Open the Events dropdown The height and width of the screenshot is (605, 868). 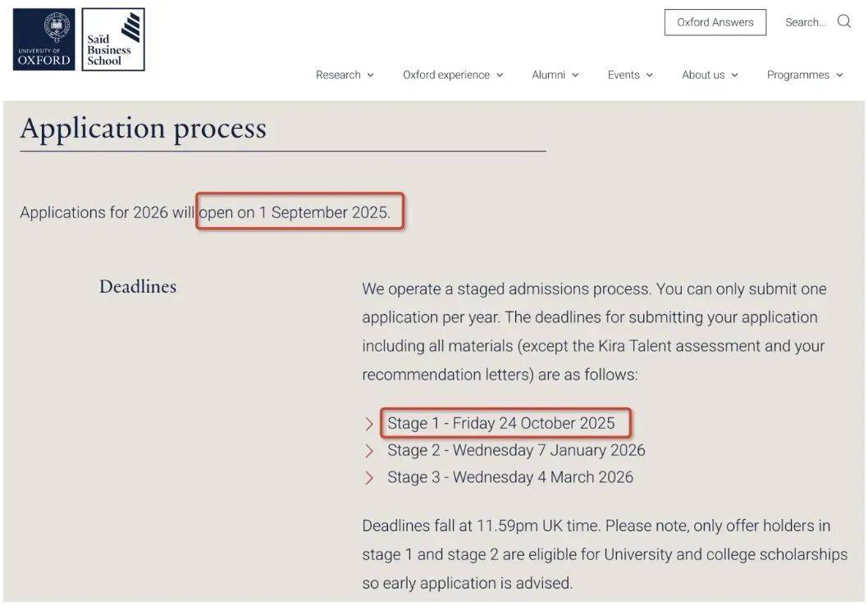pos(649,75)
